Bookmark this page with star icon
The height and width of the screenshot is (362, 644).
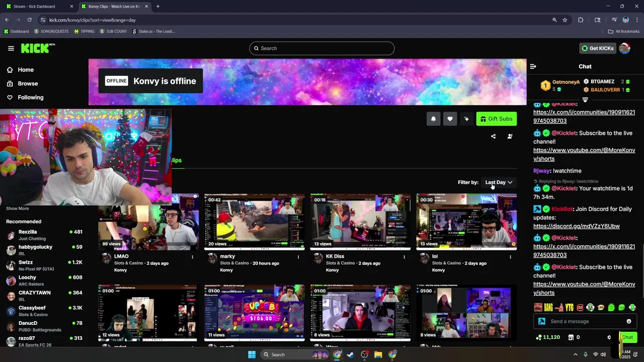[565, 20]
